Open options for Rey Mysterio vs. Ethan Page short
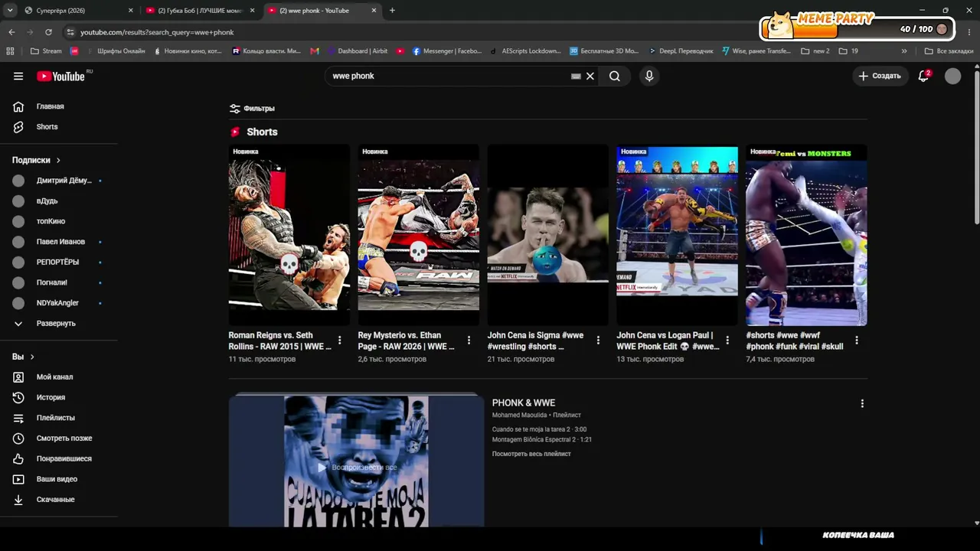Viewport: 980px width, 551px height. point(469,341)
